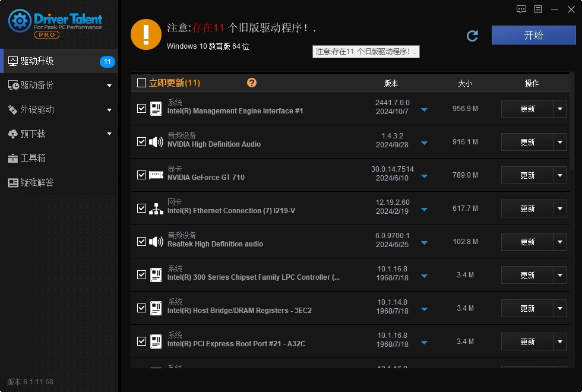The height and width of the screenshot is (392, 582).
Task: Open the 外设驱动 sidebar item
Action: click(59, 109)
